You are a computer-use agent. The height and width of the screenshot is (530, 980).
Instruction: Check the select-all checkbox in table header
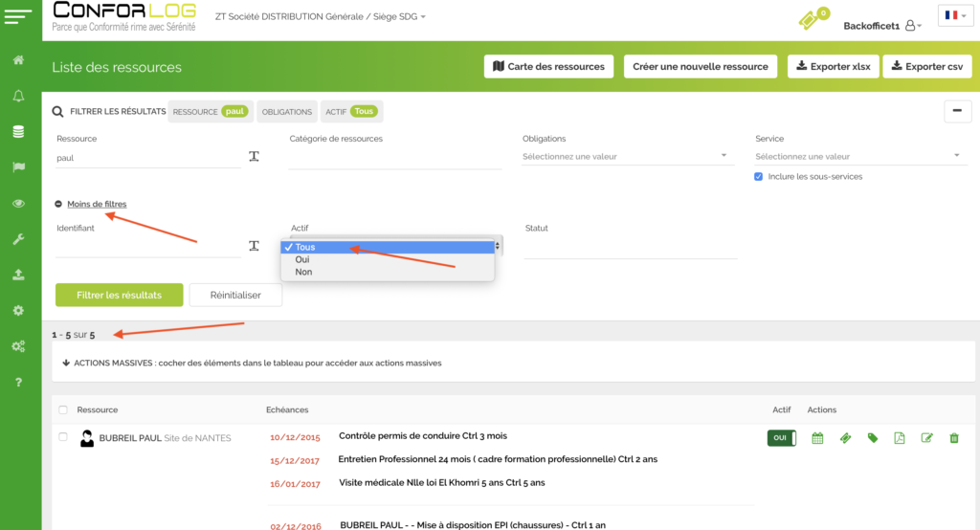(63, 409)
